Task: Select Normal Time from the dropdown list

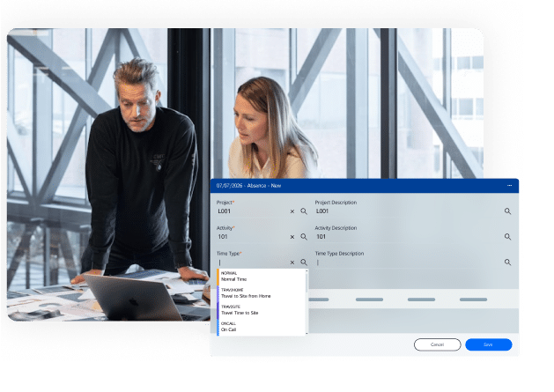Action: tap(260, 277)
